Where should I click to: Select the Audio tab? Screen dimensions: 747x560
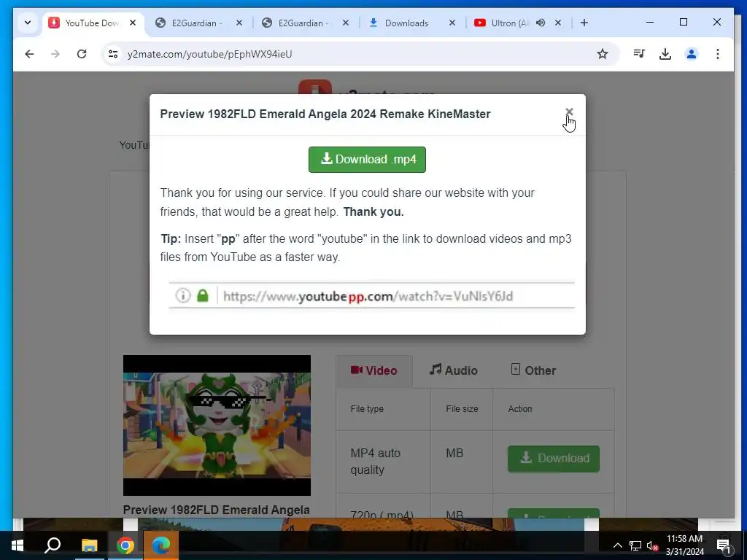[x=453, y=370]
